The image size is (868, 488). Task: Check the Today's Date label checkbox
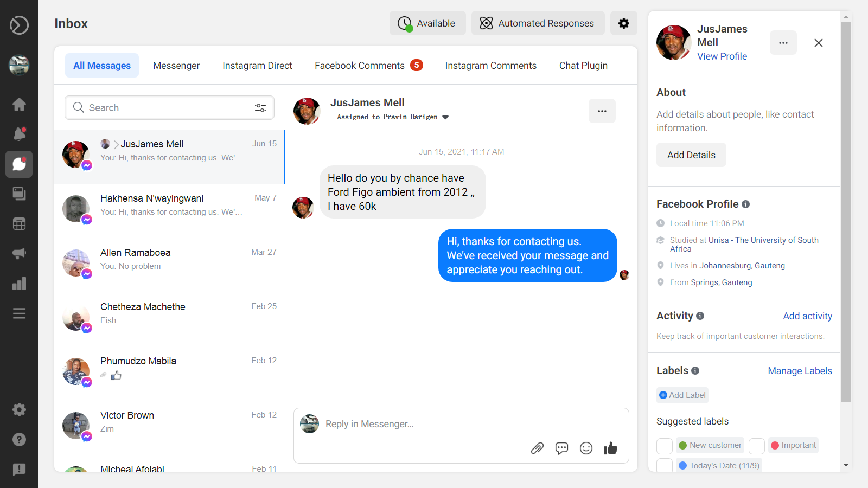[x=665, y=465]
